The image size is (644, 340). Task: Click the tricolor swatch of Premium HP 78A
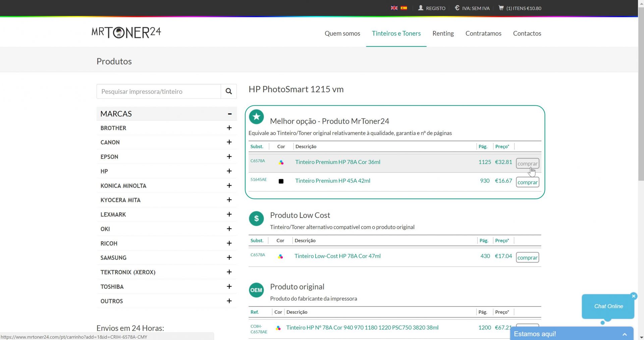281,162
